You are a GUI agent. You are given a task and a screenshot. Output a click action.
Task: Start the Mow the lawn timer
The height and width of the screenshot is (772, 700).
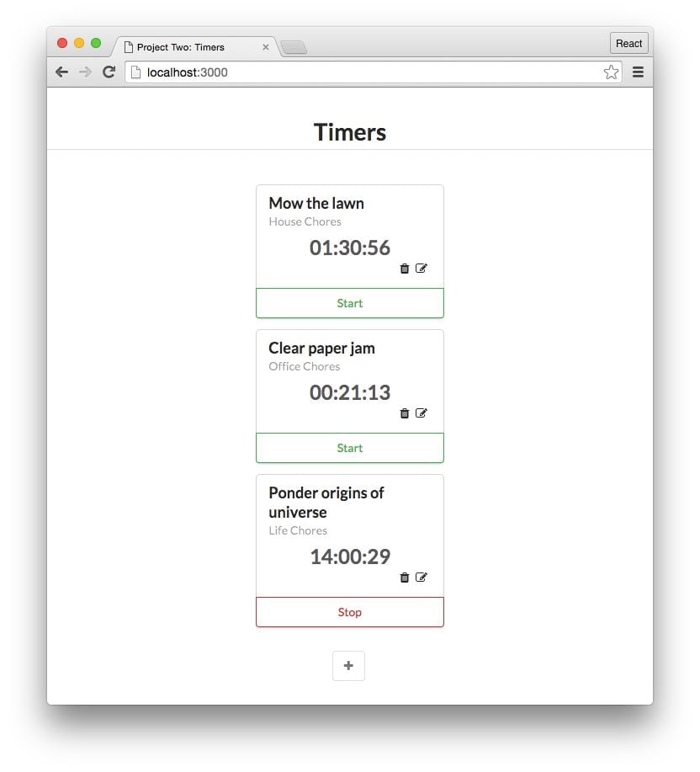click(350, 303)
